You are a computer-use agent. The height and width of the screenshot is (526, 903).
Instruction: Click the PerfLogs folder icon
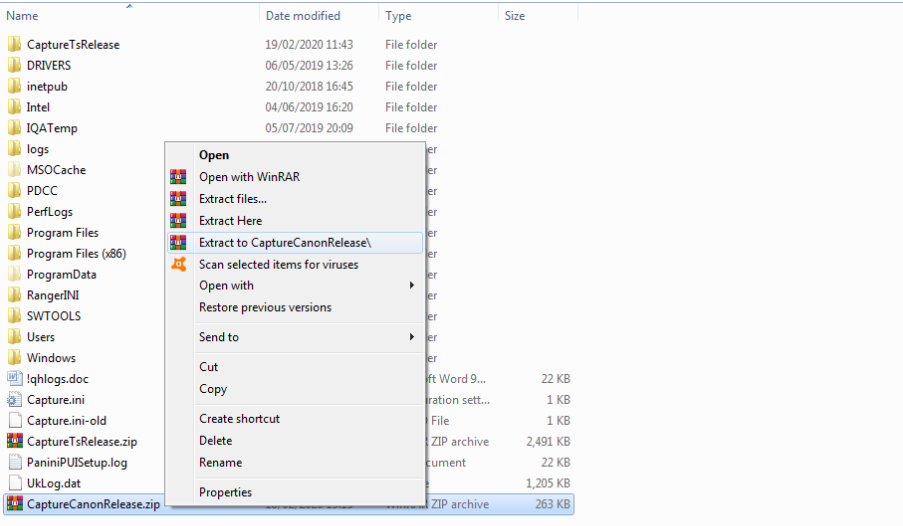[x=14, y=211]
